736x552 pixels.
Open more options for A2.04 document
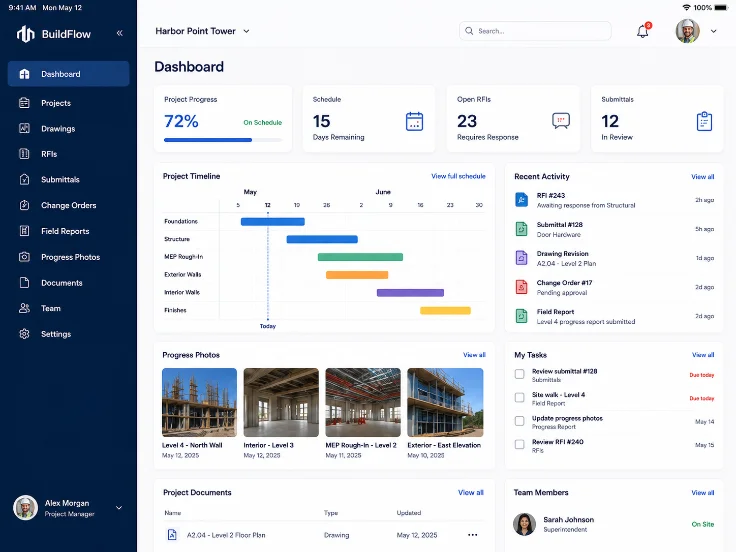click(473, 535)
